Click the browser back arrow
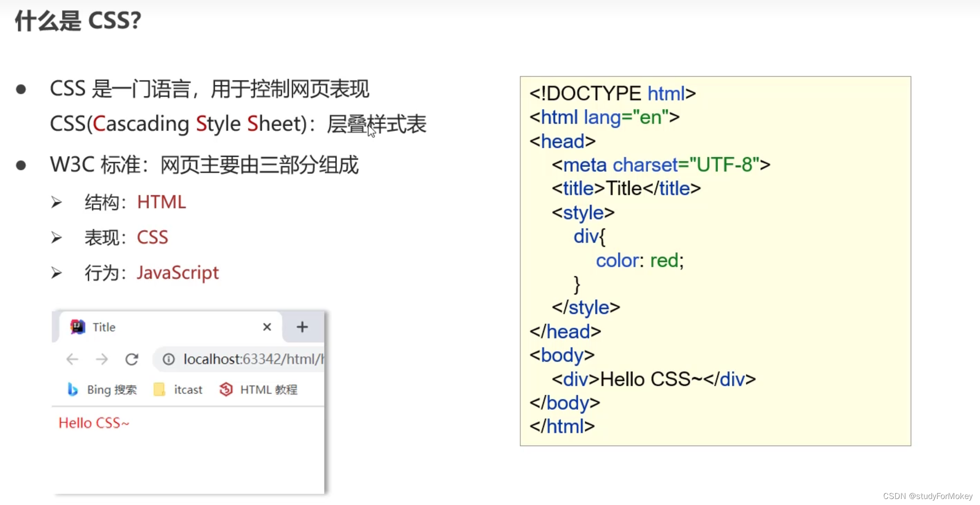 coord(72,359)
